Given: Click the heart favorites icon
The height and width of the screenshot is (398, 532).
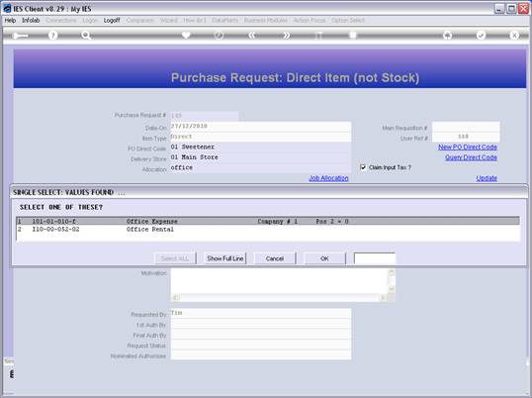Looking at the screenshot, I should pyautogui.click(x=186, y=35).
